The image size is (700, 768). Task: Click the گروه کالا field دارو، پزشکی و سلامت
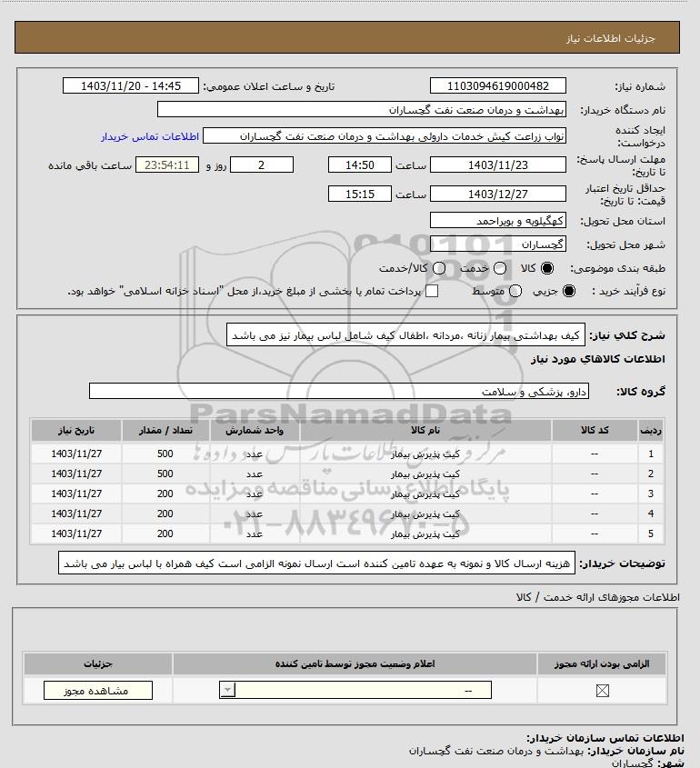[x=339, y=392]
